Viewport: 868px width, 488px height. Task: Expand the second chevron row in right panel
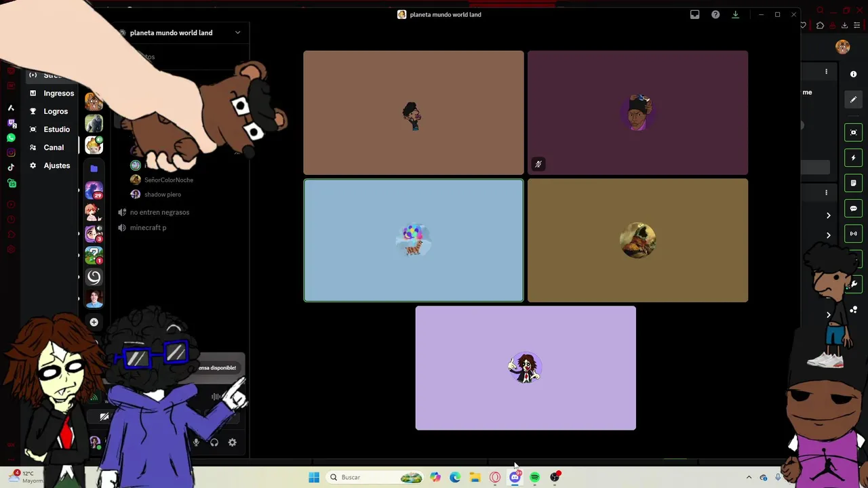[x=828, y=236]
